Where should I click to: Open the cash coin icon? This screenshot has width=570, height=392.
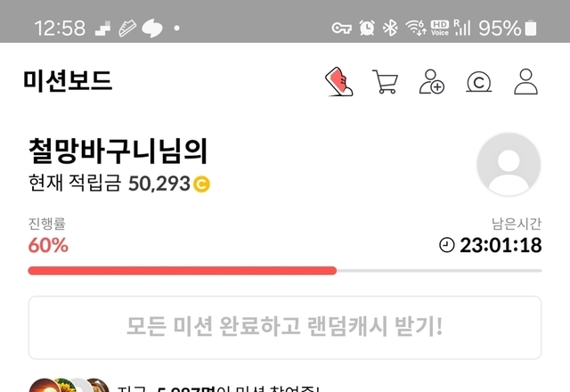[479, 82]
